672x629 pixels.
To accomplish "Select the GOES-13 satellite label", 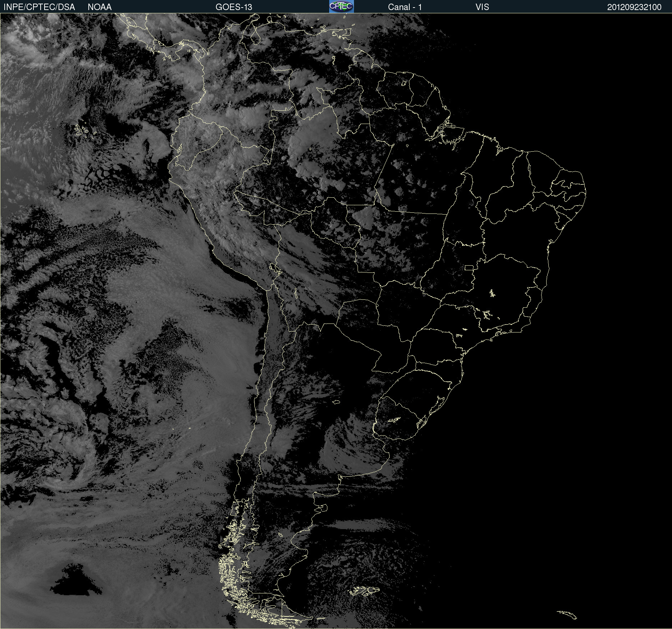I will (x=234, y=7).
